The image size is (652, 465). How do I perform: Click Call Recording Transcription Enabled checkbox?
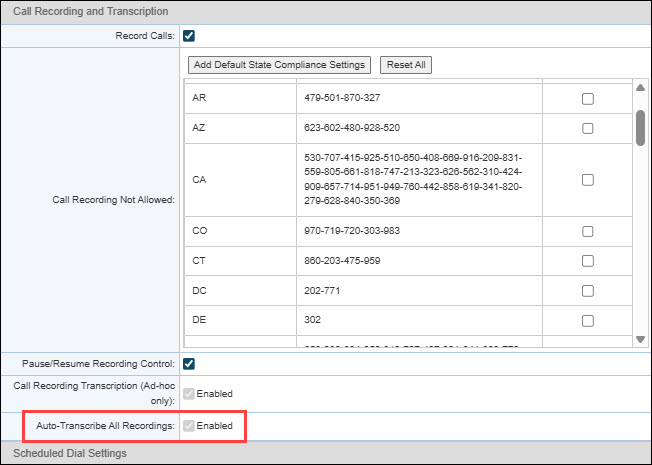[x=189, y=394]
